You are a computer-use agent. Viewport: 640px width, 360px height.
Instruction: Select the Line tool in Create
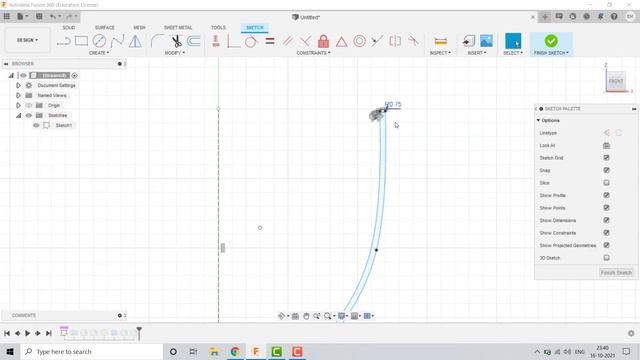click(x=63, y=41)
